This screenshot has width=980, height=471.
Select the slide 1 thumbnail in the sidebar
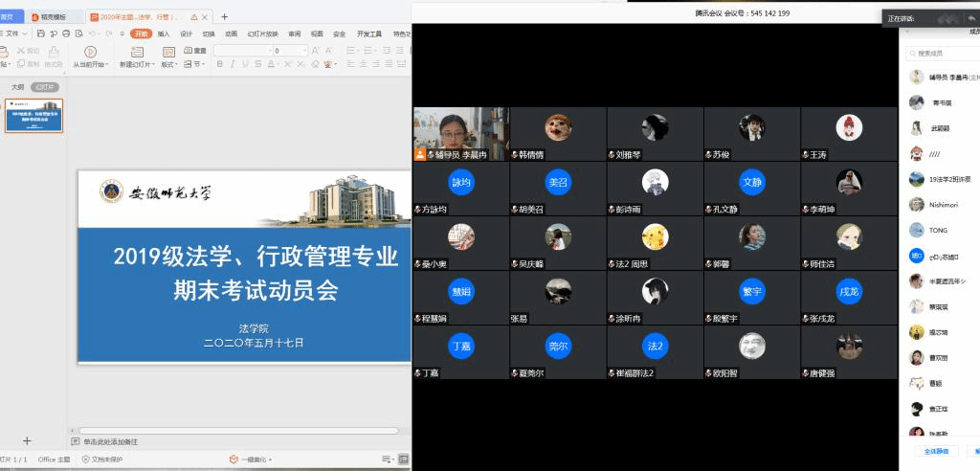(34, 115)
